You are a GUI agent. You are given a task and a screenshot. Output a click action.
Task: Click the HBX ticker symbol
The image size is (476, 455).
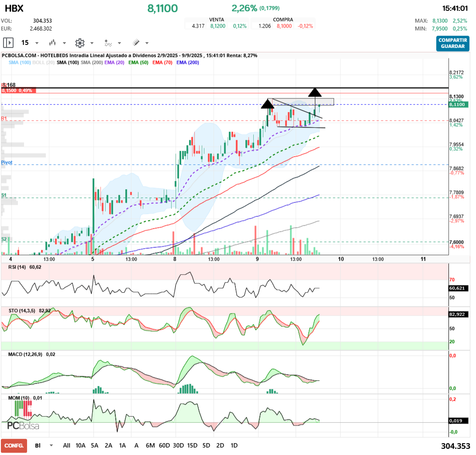14,8
